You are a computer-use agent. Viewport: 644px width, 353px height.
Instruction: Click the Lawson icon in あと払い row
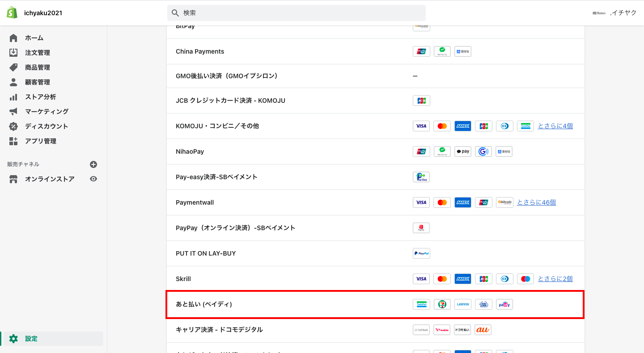pyautogui.click(x=463, y=304)
